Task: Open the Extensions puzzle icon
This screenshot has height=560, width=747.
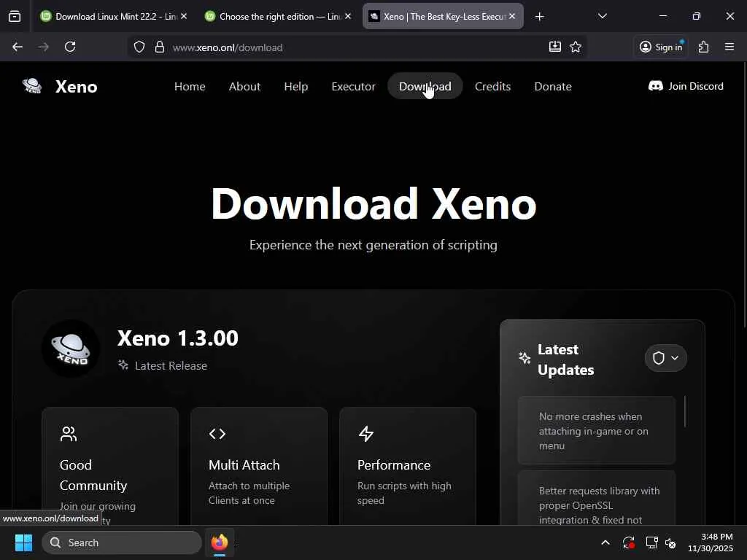Action: pyautogui.click(x=704, y=47)
